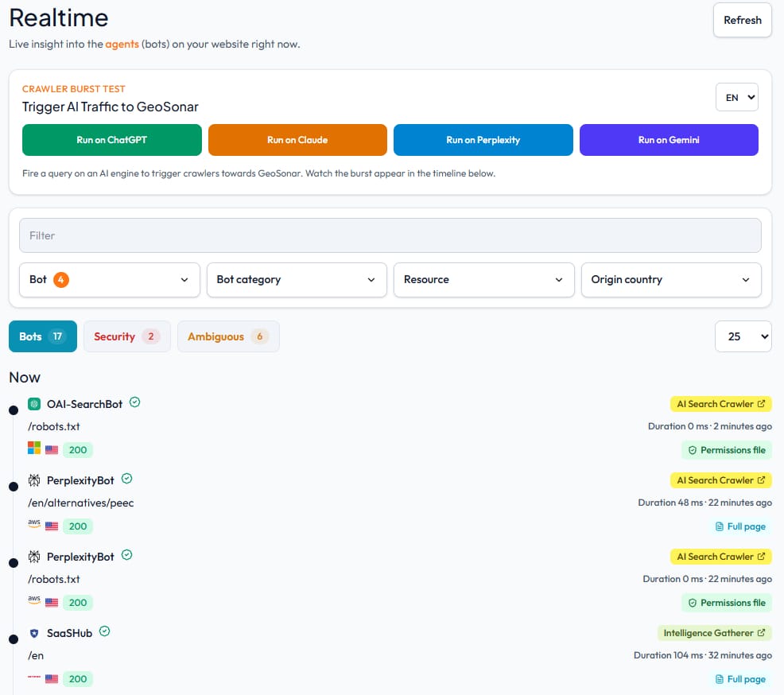
Task: Click the US flag in the OAI-SearchBot row
Action: [52, 449]
